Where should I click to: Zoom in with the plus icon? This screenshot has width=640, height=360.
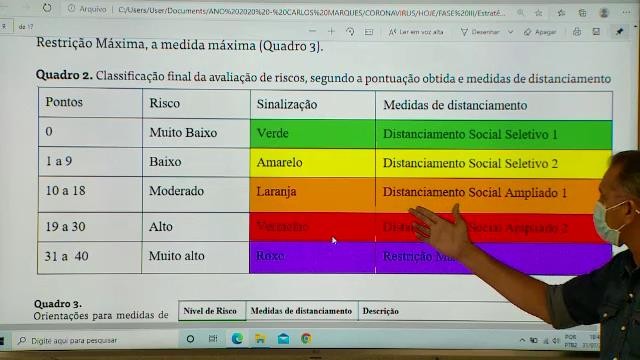point(331,31)
